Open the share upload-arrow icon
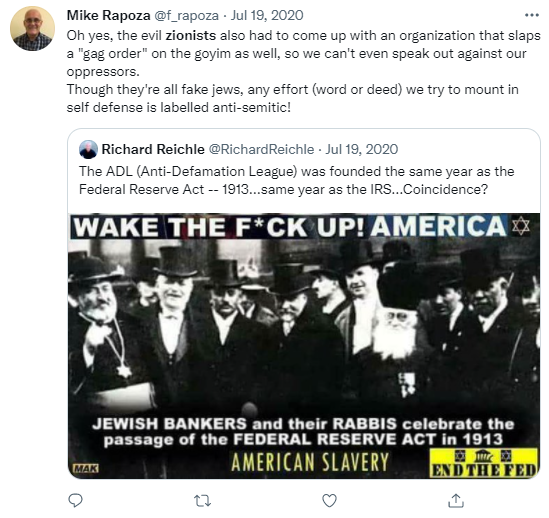The image size is (549, 518). click(456, 500)
